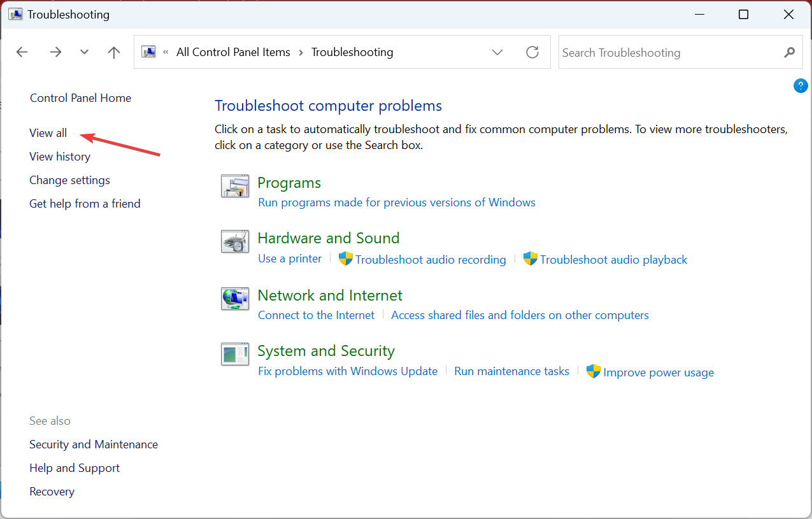Screen dimensions: 812x519
Task: Select Run maintenance tasks
Action: click(511, 371)
